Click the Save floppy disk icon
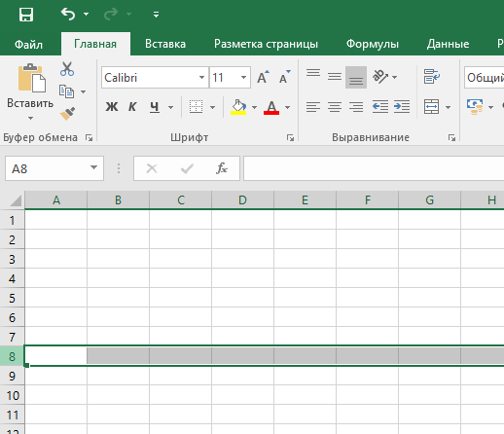 pyautogui.click(x=26, y=15)
